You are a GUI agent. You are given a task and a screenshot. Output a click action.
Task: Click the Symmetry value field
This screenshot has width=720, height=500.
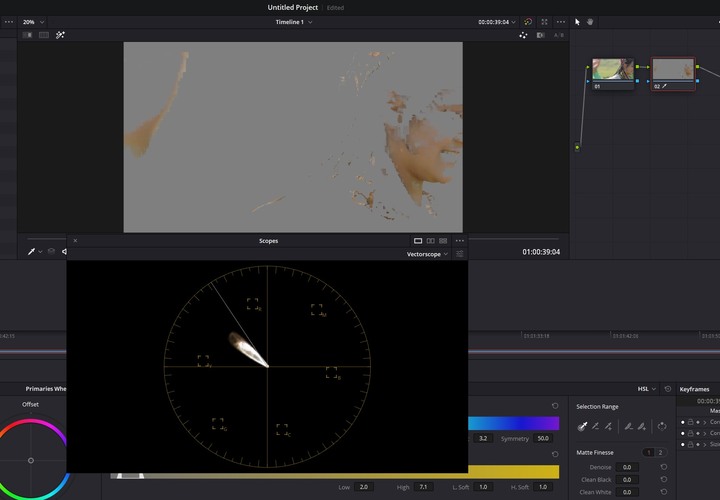[543, 438]
